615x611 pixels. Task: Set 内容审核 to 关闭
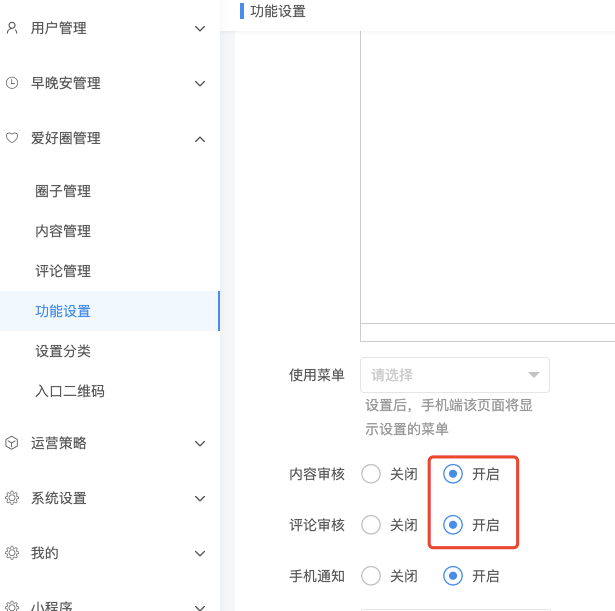[371, 474]
